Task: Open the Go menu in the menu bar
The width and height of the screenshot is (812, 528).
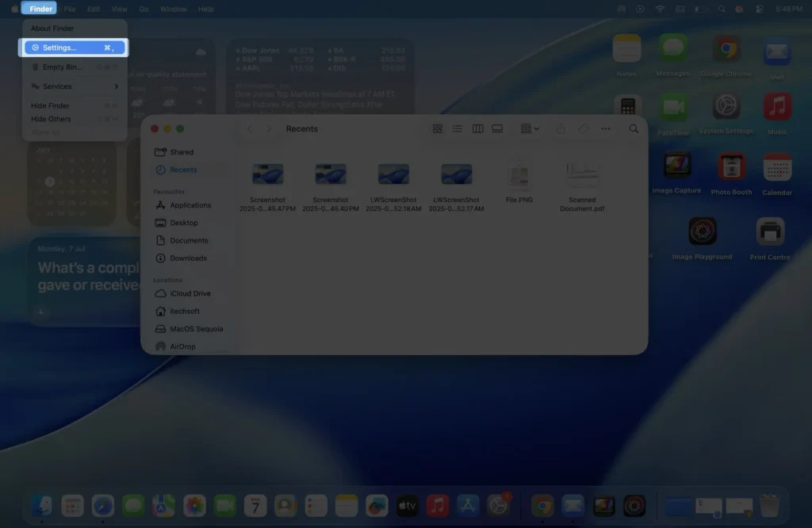Action: tap(143, 9)
